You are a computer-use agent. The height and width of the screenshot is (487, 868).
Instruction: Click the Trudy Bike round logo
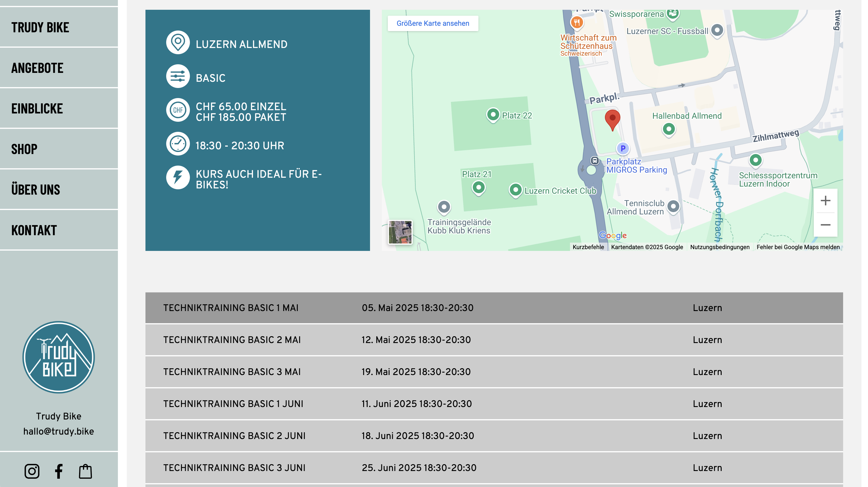tap(59, 357)
